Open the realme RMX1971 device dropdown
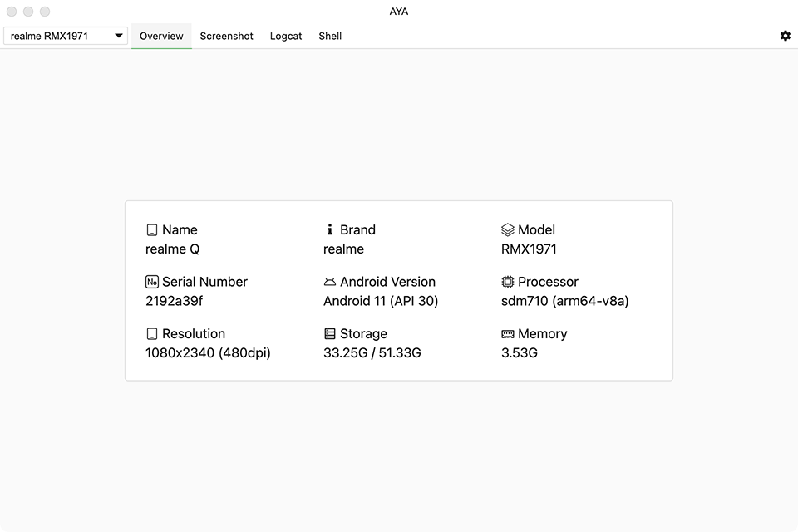The width and height of the screenshot is (798, 532). pos(66,36)
